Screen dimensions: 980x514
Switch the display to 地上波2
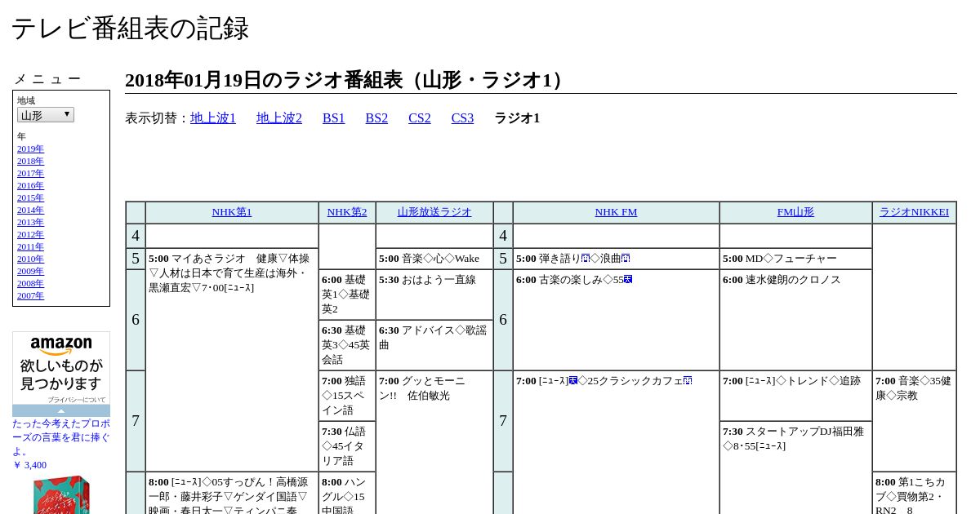pos(279,117)
